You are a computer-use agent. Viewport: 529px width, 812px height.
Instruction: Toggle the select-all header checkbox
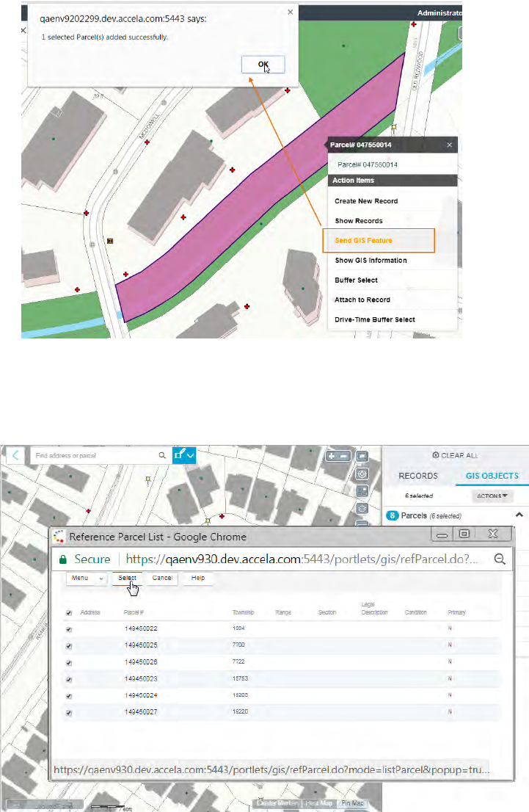(x=69, y=613)
